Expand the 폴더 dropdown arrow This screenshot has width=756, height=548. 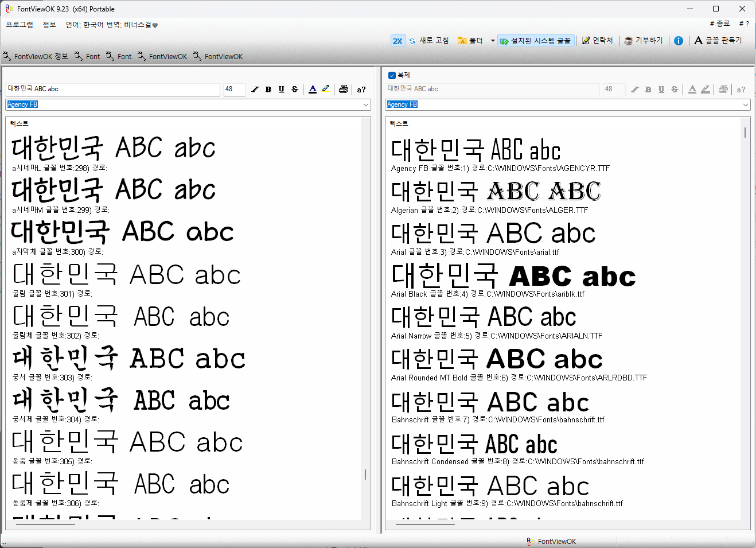click(493, 41)
